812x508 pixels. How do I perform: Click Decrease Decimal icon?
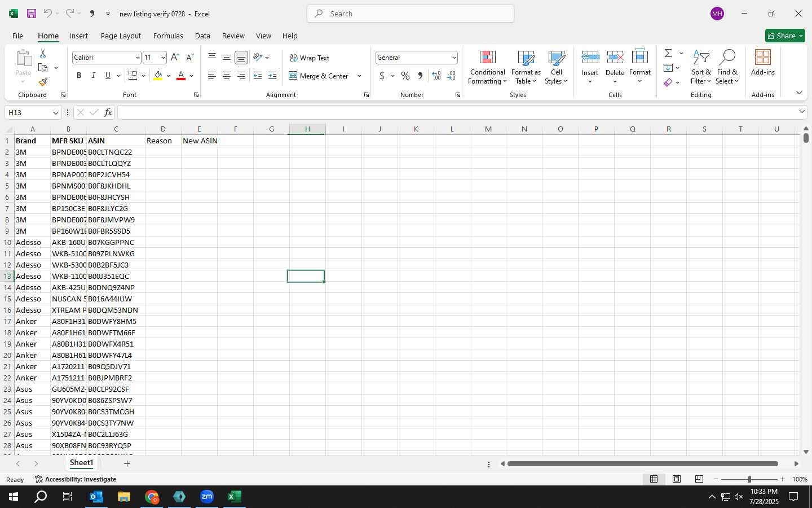[451, 76]
